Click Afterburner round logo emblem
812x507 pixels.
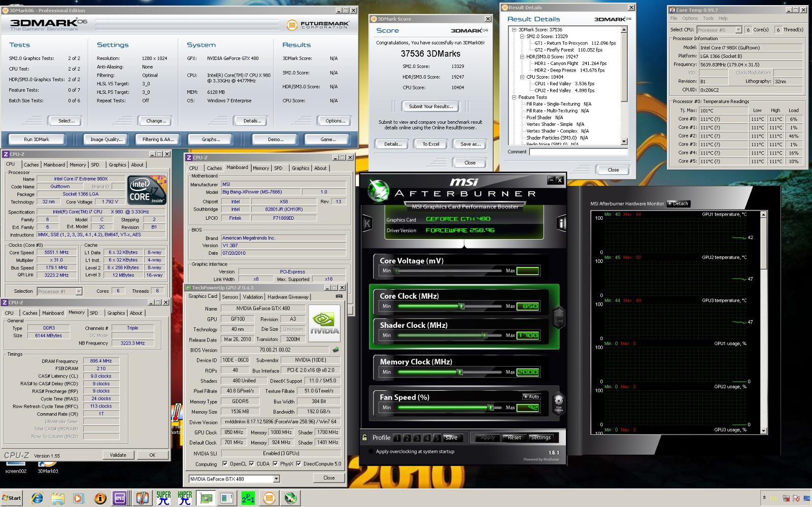pyautogui.click(x=378, y=190)
